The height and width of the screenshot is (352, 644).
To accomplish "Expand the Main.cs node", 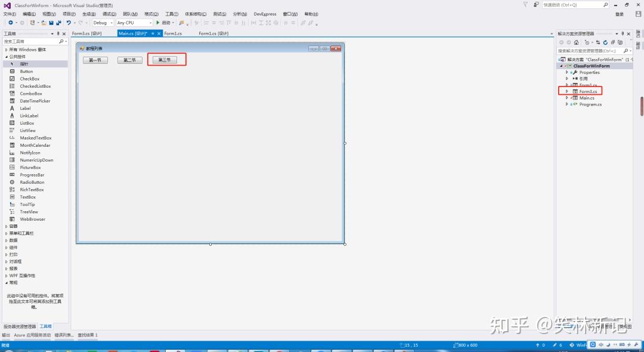I will [567, 98].
